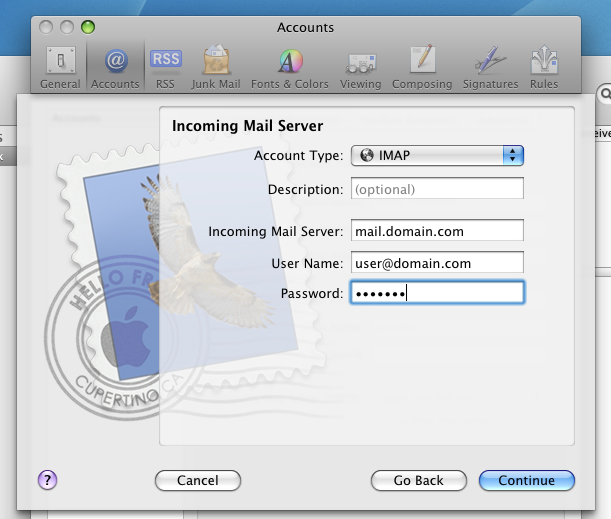Viewport: 611px width, 519px height.
Task: Click the User Name text field
Action: (x=437, y=263)
